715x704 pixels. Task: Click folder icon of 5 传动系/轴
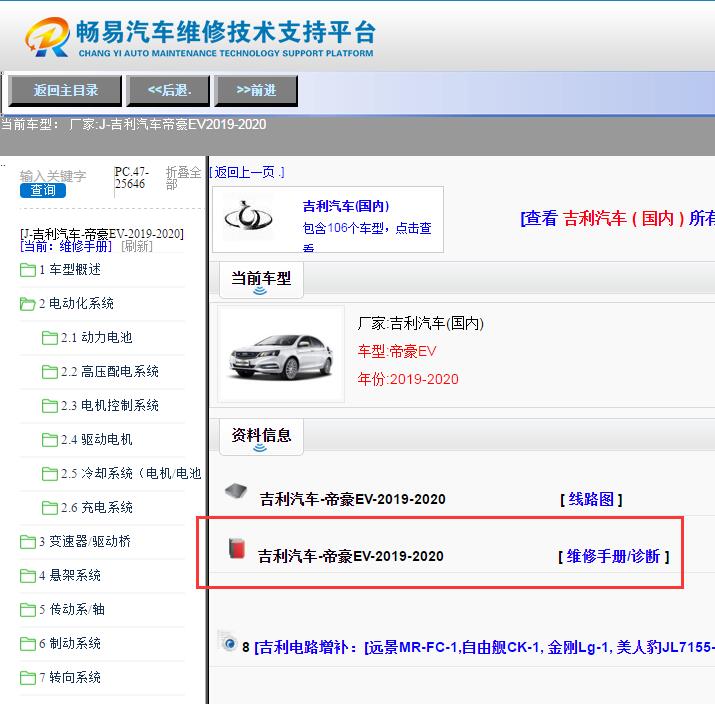pos(28,610)
